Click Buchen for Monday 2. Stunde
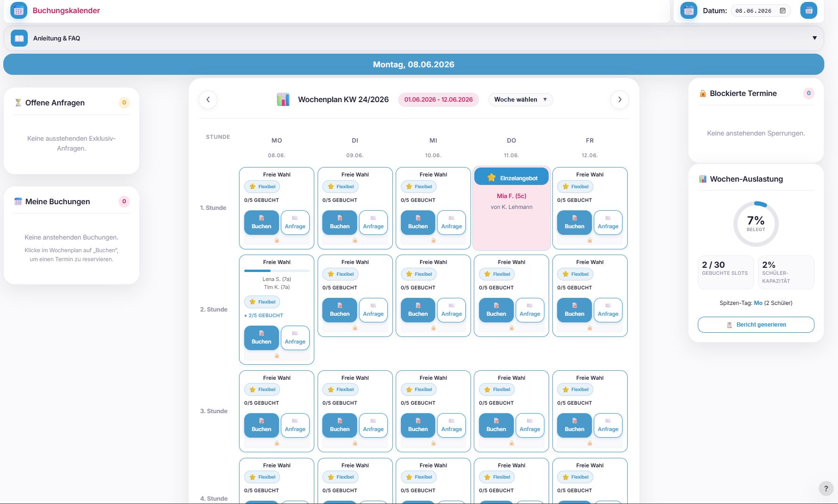The image size is (838, 504). (262, 338)
